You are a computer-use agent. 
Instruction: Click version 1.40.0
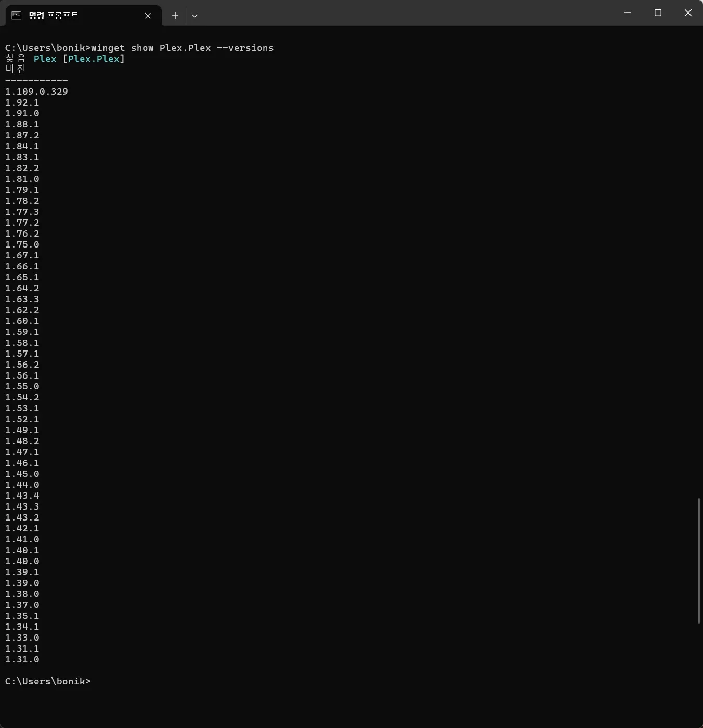[22, 561]
